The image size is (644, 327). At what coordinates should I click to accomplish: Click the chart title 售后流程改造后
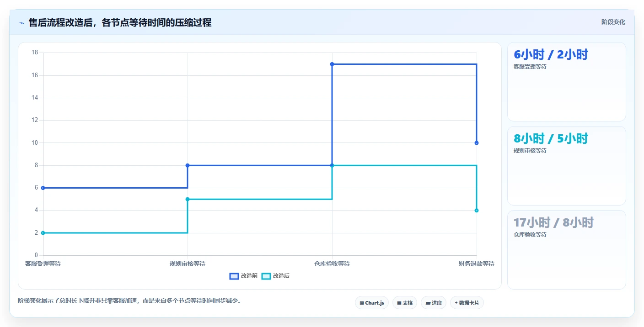120,23
